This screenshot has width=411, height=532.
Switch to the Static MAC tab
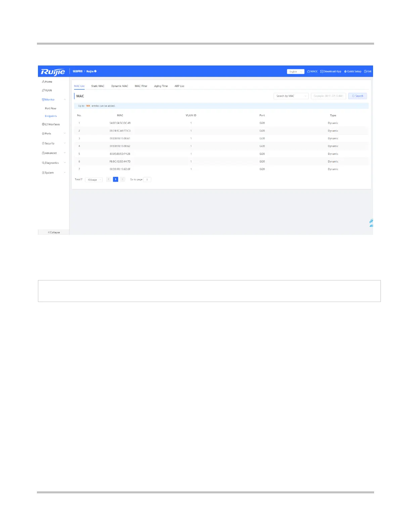pos(98,86)
